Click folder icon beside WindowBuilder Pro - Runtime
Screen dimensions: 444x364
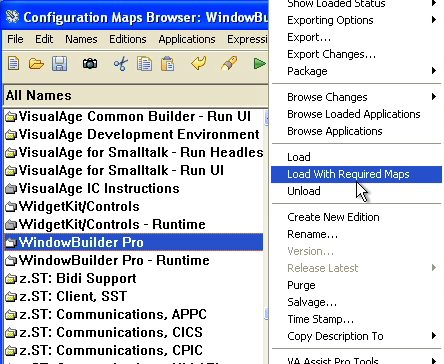tap(11, 260)
